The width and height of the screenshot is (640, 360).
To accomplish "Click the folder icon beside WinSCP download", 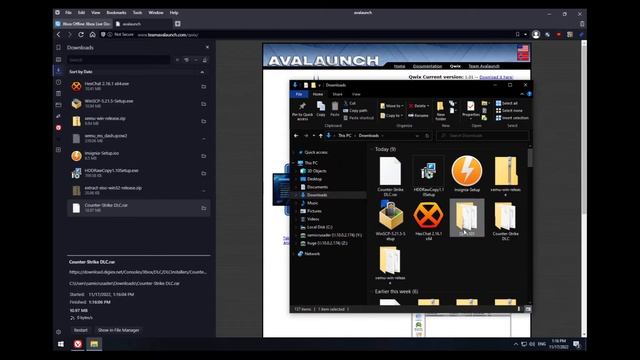I will click(x=203, y=104).
